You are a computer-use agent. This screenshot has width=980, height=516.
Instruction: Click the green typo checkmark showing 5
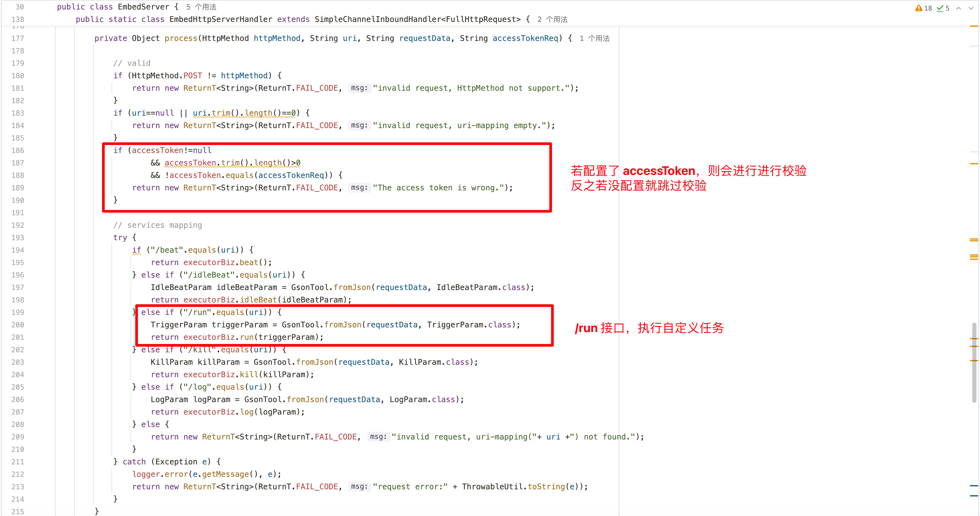(x=943, y=8)
